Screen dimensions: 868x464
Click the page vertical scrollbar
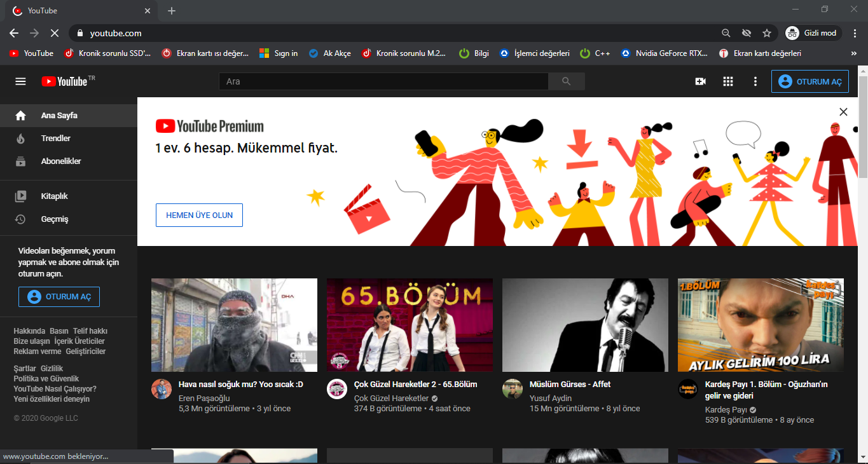click(x=862, y=127)
